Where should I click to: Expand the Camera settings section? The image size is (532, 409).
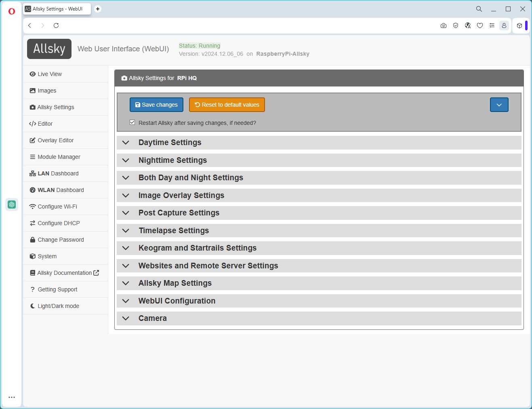coord(319,318)
